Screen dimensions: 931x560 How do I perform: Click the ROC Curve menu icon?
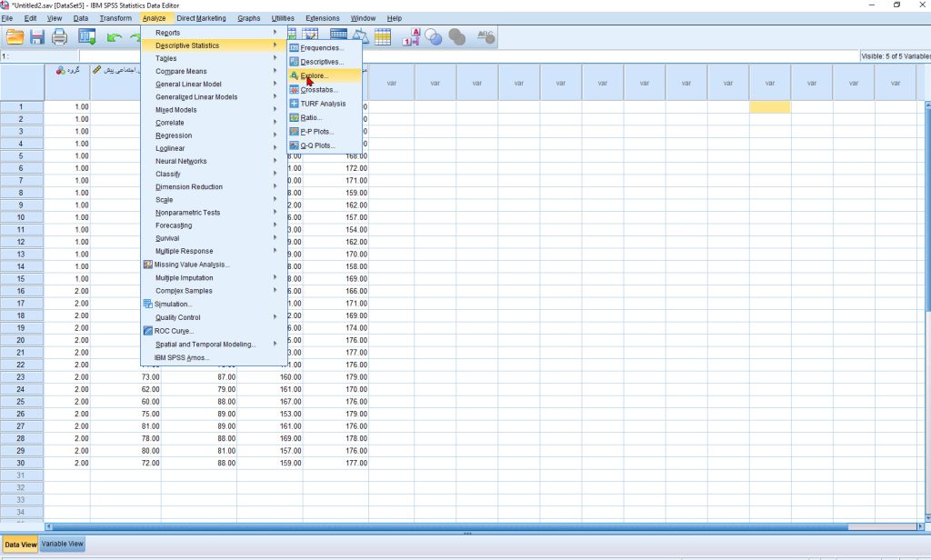(148, 331)
